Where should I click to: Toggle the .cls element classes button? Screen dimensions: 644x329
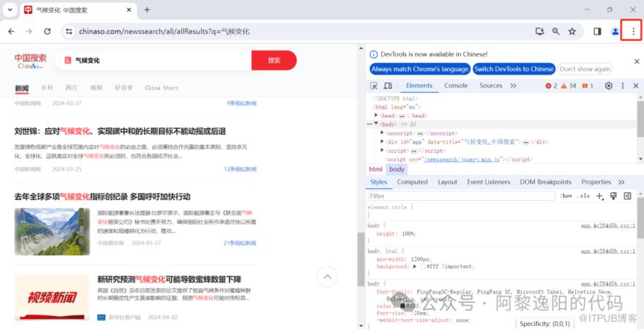[583, 196]
